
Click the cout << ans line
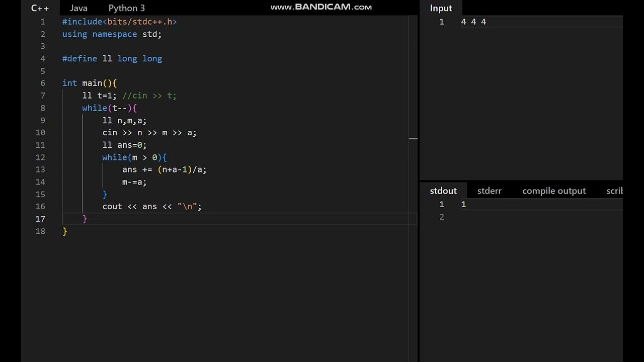pyautogui.click(x=152, y=207)
